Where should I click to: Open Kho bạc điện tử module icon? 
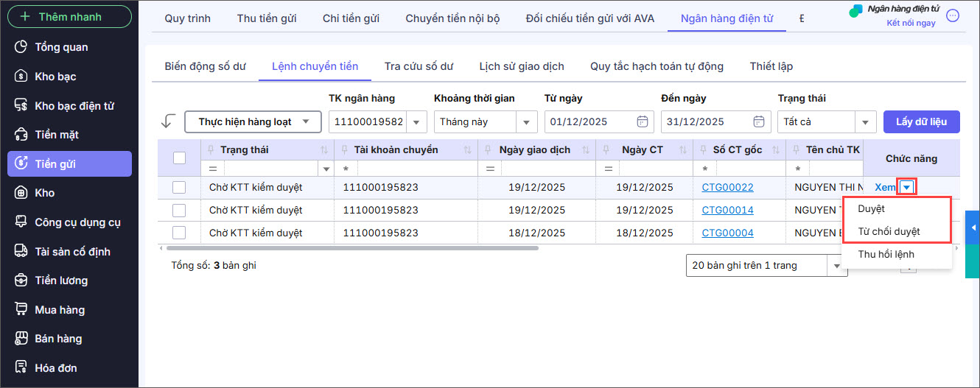tap(21, 105)
